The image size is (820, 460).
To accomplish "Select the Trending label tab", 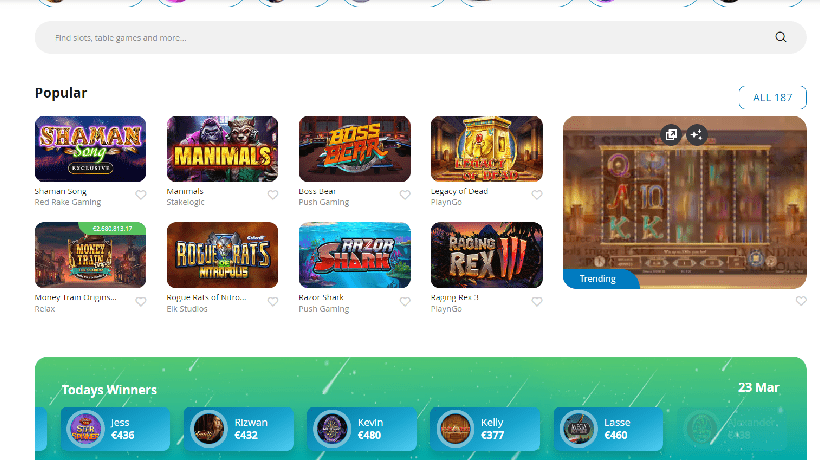I will tap(600, 279).
